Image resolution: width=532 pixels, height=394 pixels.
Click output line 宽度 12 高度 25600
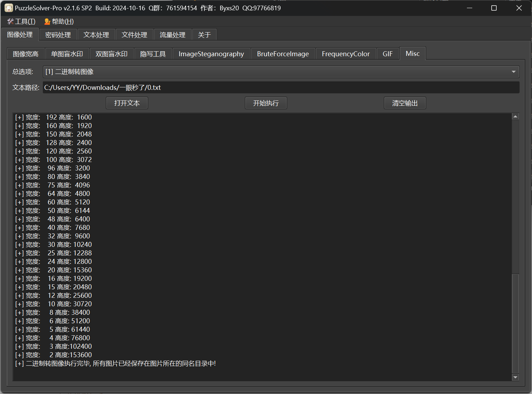[x=53, y=295]
